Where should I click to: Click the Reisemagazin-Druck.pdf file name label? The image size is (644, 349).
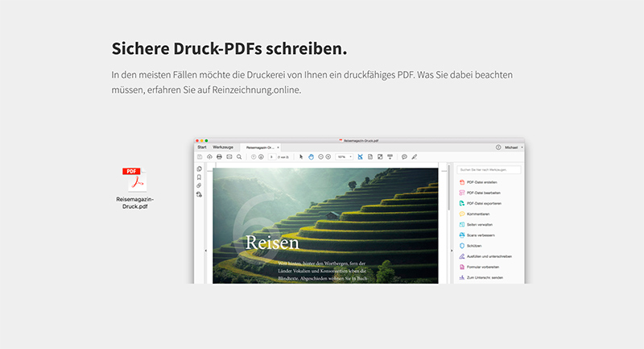(x=134, y=202)
